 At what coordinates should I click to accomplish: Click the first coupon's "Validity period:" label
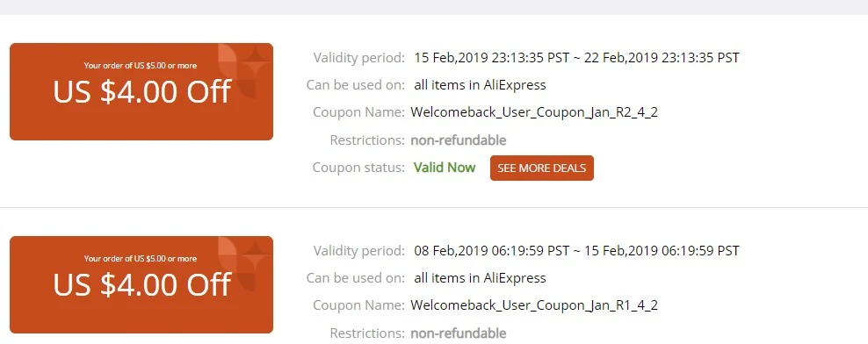[x=359, y=58]
